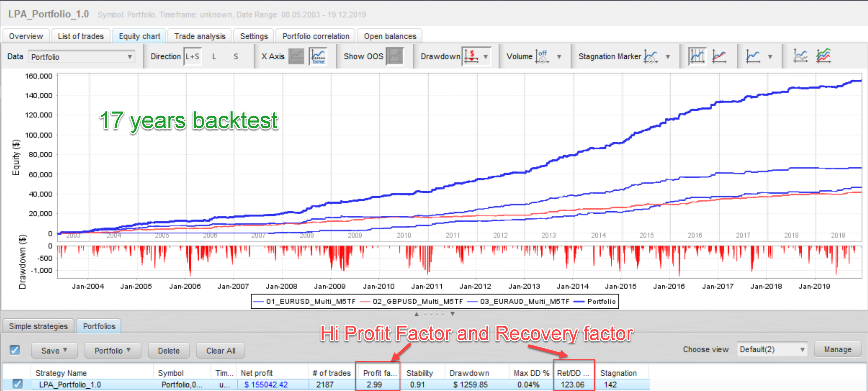Viewport: 868px width, 391px height.
Task: Toggle the Show OOS chart icon
Action: [x=395, y=56]
